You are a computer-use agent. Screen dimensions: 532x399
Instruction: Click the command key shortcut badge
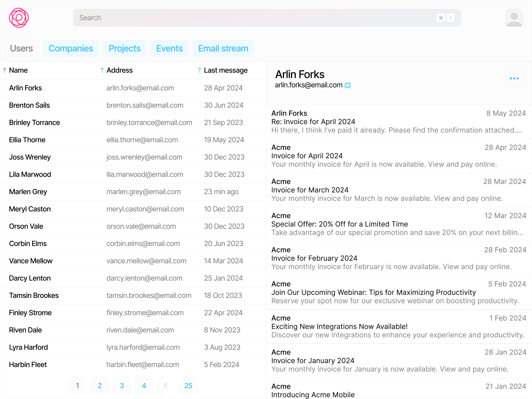[x=441, y=18]
